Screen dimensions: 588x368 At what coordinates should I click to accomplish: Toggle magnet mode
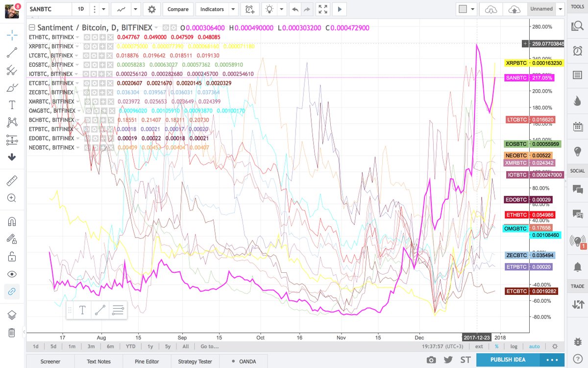click(x=12, y=222)
